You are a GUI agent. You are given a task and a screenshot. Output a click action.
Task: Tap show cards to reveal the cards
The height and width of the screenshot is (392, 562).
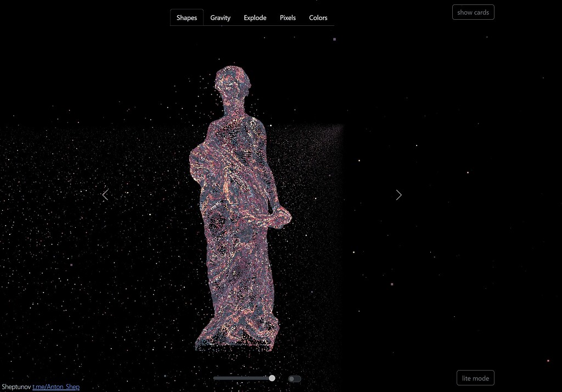pos(473,12)
